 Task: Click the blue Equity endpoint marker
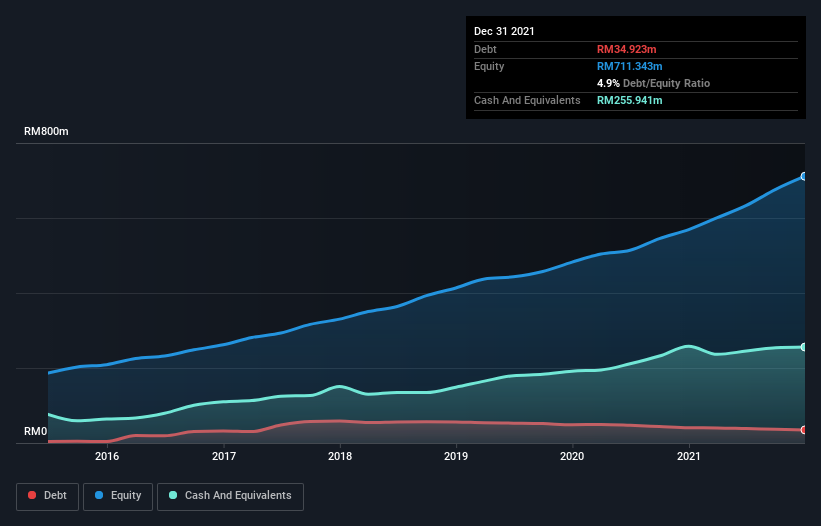pos(804,176)
